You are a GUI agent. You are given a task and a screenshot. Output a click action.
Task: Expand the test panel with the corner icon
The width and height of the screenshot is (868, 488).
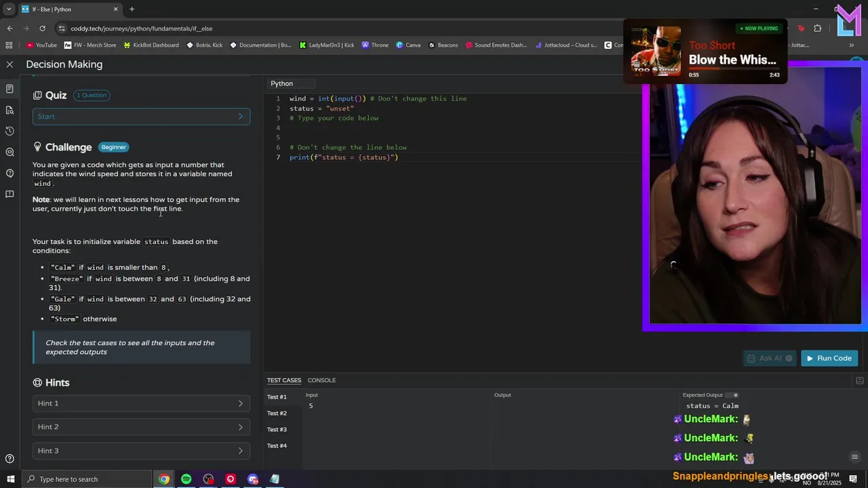tap(860, 381)
